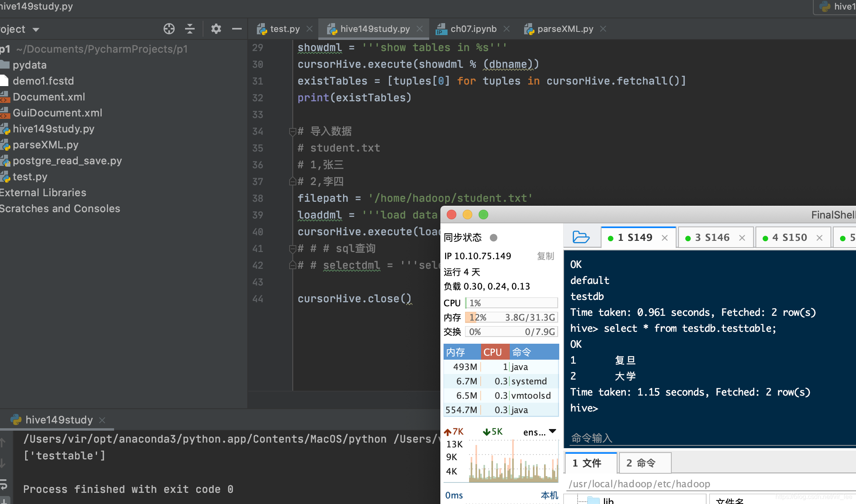Open network interface ens dropdown

click(x=552, y=431)
